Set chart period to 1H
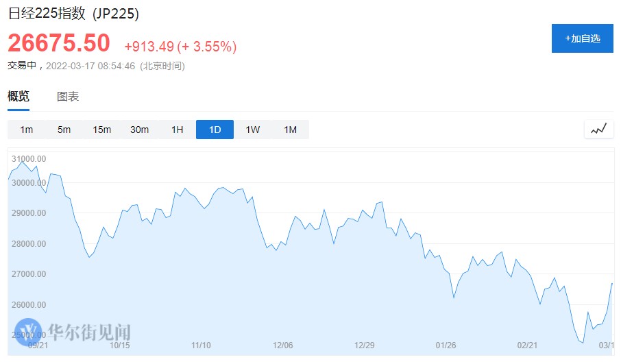This screenshot has width=621, height=364. [177, 130]
